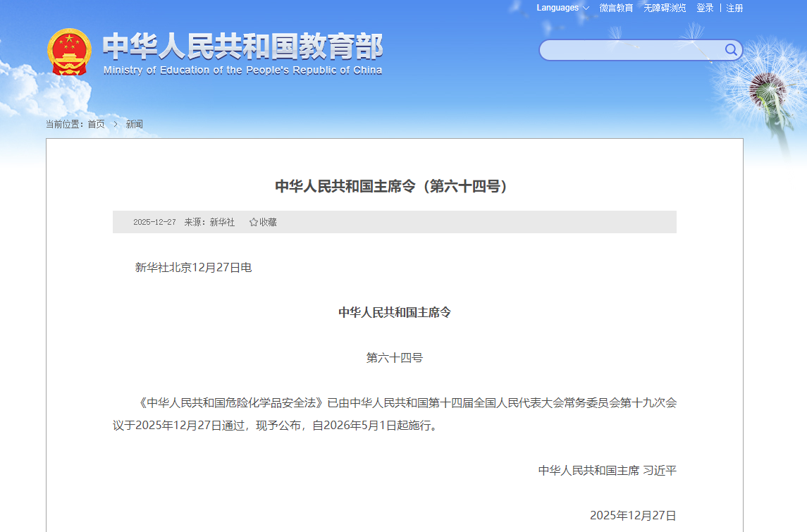Click the English Ministry of Education subtitle
Viewport: 807px width, 532px height.
tap(242, 70)
